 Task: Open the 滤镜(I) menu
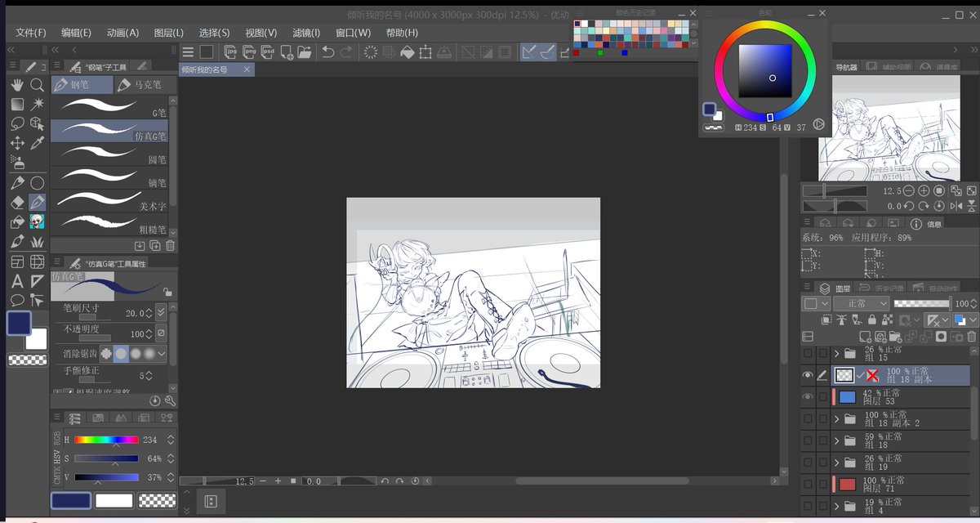(x=306, y=33)
